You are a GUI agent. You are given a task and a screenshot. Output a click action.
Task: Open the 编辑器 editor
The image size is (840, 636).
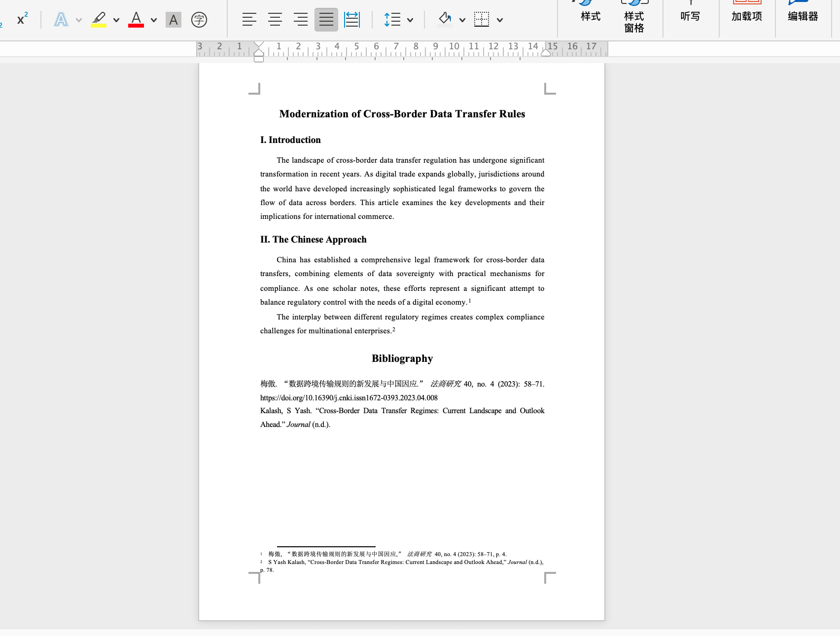coord(803,12)
